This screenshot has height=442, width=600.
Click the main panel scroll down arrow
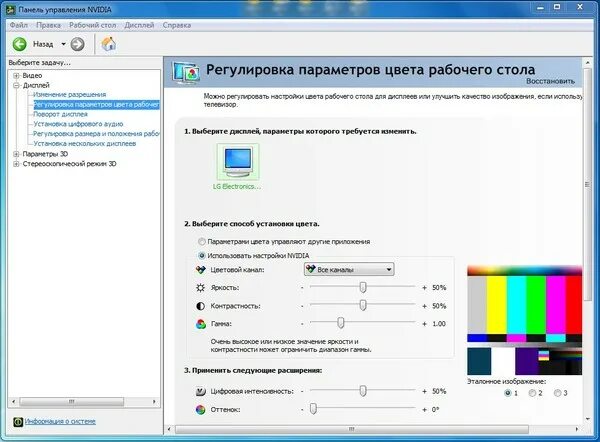tap(588, 419)
